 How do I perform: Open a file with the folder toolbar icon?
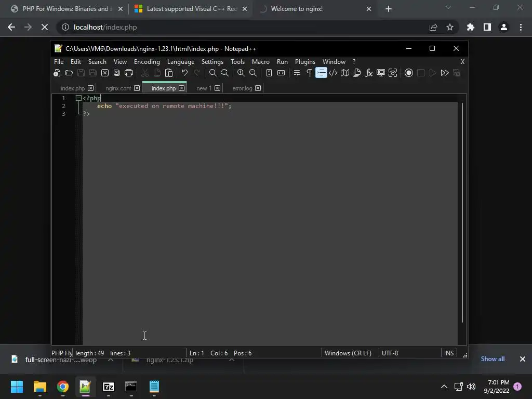pos(69,73)
